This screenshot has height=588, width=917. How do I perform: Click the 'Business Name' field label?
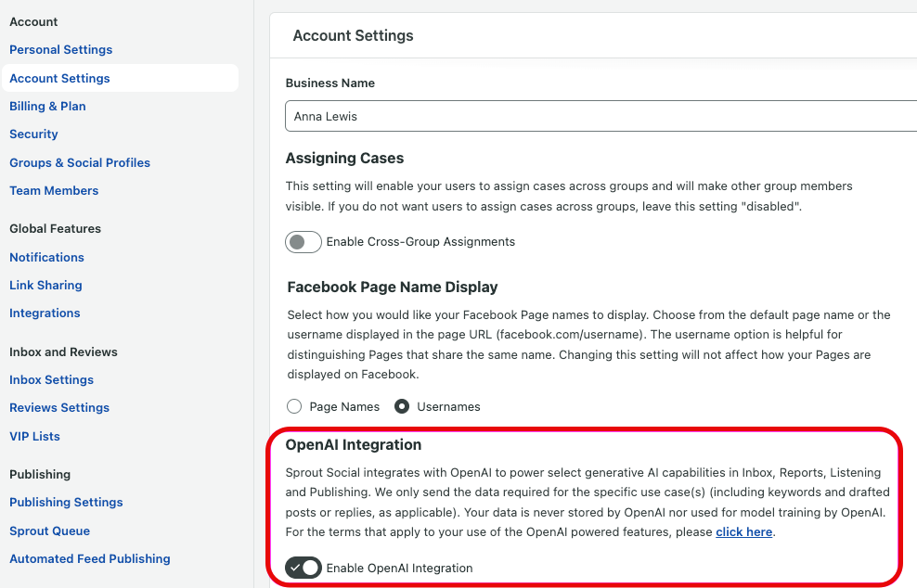[329, 83]
